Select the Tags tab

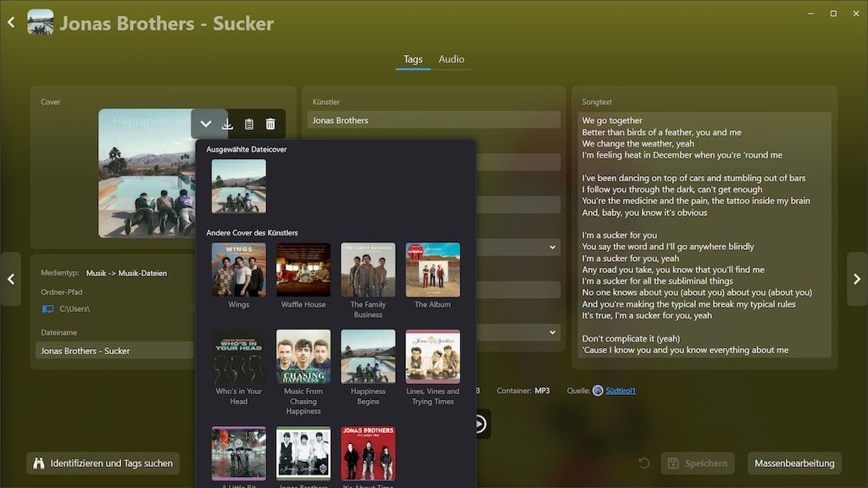pyautogui.click(x=413, y=59)
